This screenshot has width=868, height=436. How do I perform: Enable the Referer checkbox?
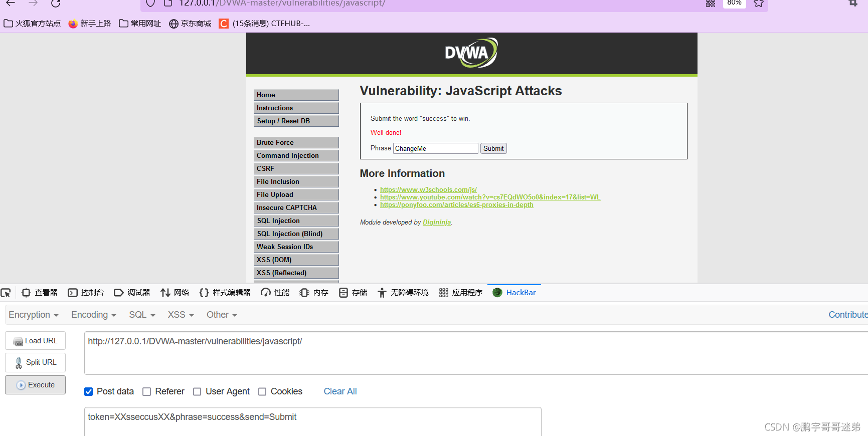point(147,392)
